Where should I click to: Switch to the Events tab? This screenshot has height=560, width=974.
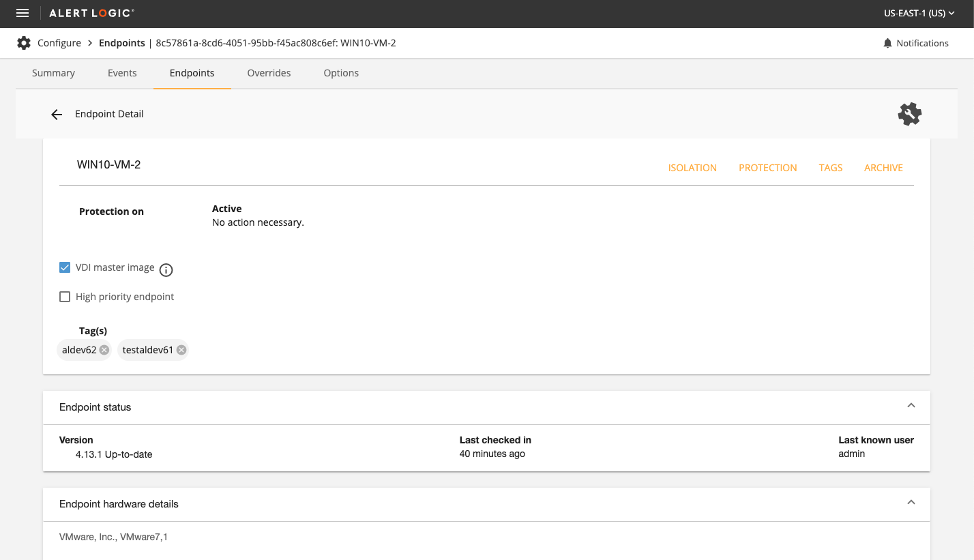pos(122,73)
